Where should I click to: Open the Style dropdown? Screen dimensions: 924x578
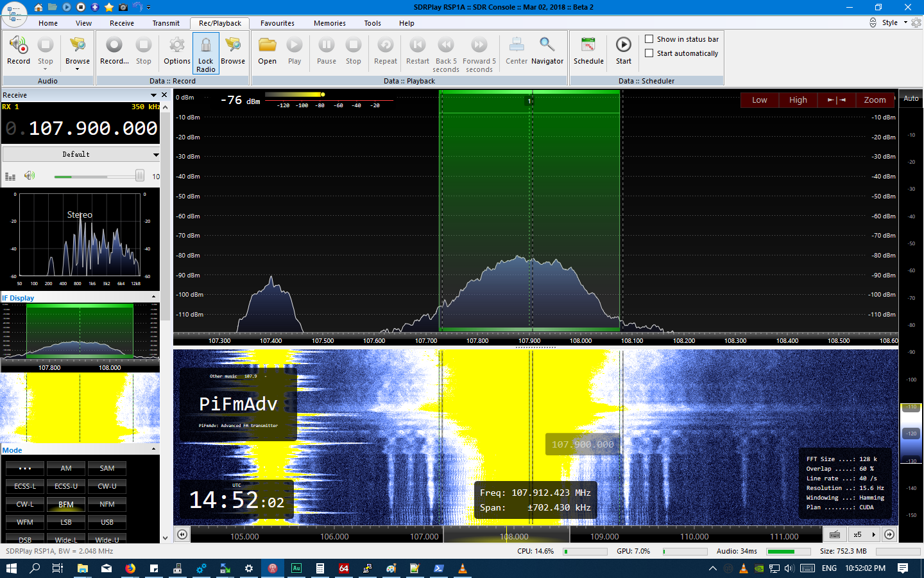pyautogui.click(x=894, y=22)
